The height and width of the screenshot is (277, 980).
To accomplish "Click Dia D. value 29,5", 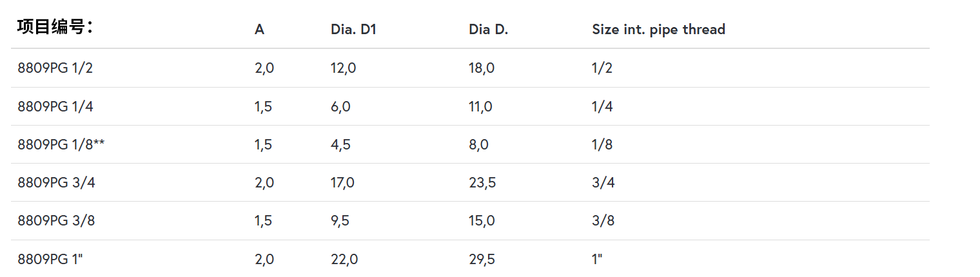I will (x=482, y=260).
